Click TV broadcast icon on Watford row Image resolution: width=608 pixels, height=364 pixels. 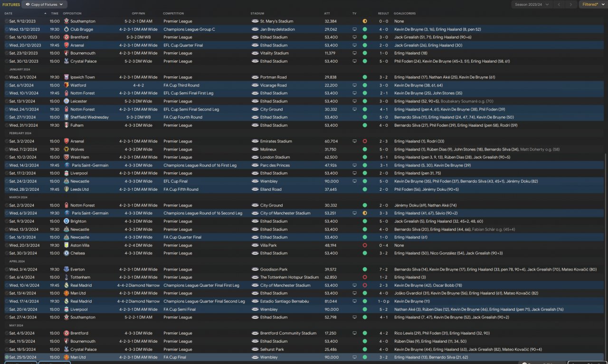[354, 85]
